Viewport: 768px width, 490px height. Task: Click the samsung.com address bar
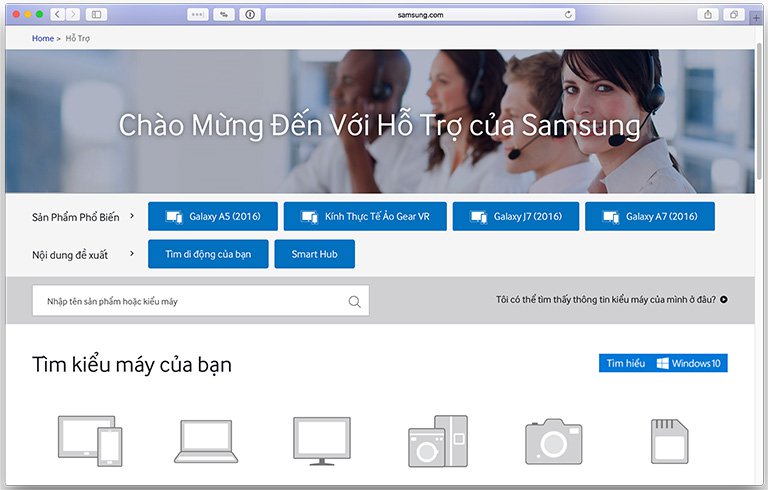(420, 15)
